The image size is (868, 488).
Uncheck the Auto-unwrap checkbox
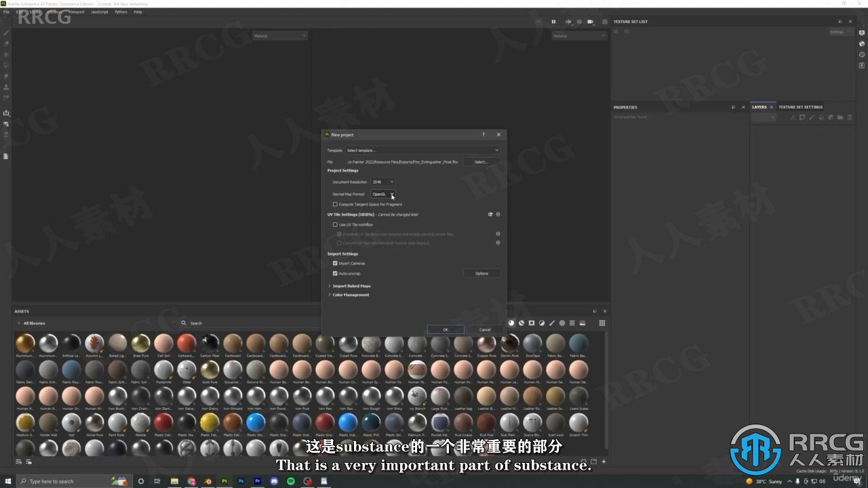(335, 273)
